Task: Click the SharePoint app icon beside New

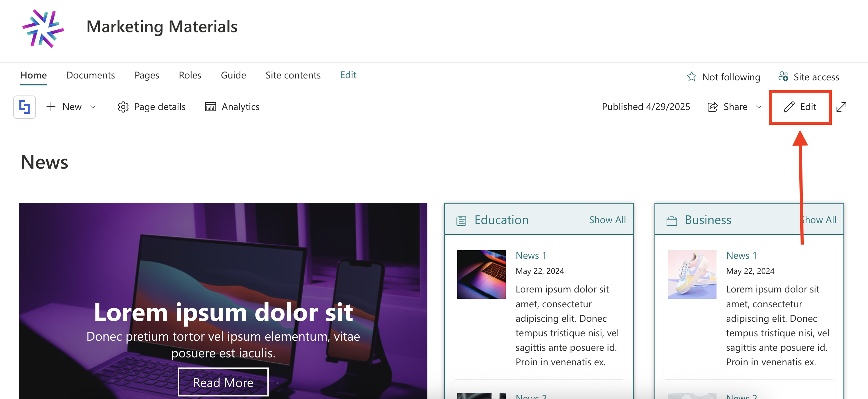Action: [x=25, y=107]
